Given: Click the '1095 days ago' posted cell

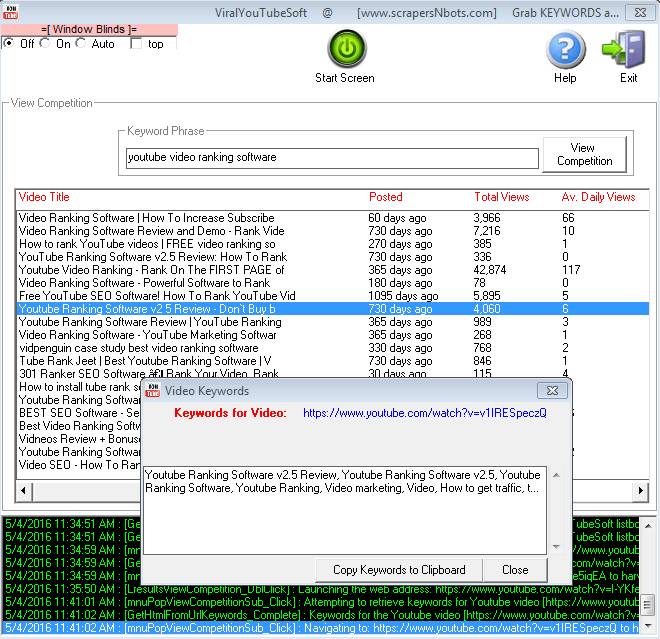Looking at the screenshot, I should pos(403,296).
